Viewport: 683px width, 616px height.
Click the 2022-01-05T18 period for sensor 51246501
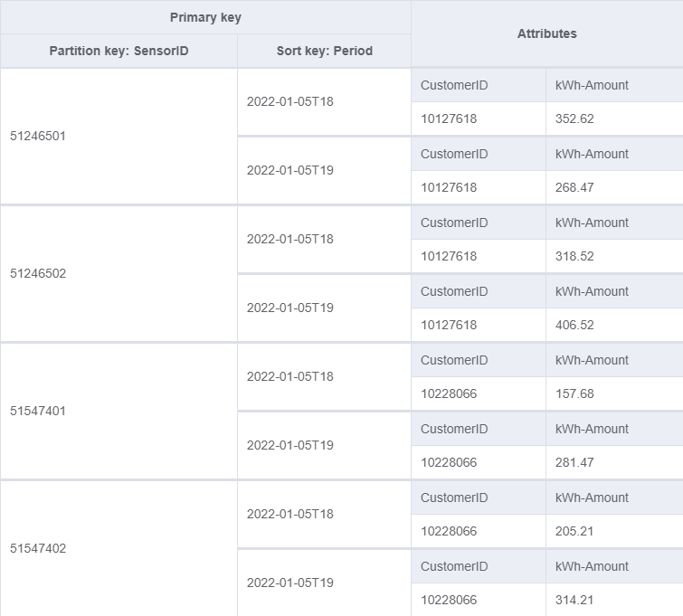tap(289, 101)
